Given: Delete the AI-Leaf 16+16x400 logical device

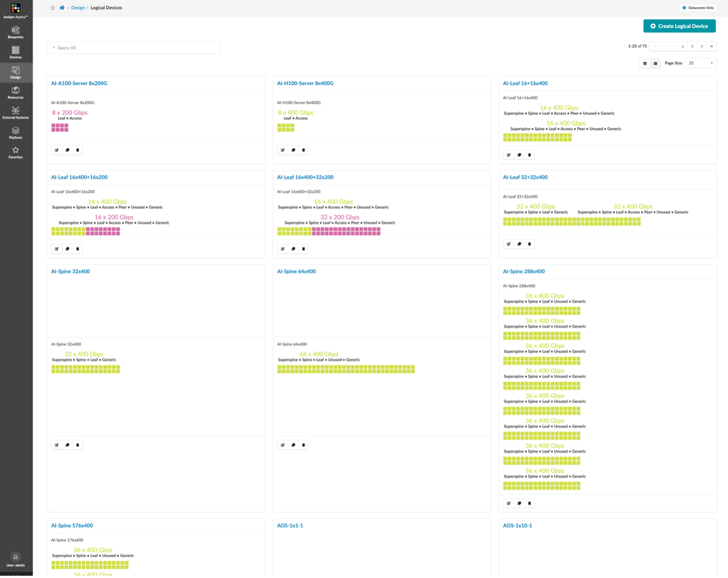Looking at the screenshot, I should click(x=529, y=155).
